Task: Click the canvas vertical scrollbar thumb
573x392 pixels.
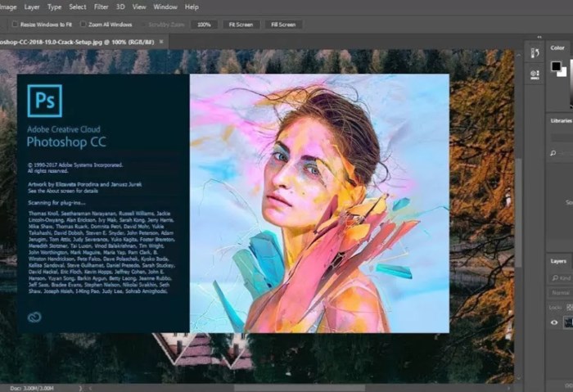Action: click(518, 213)
